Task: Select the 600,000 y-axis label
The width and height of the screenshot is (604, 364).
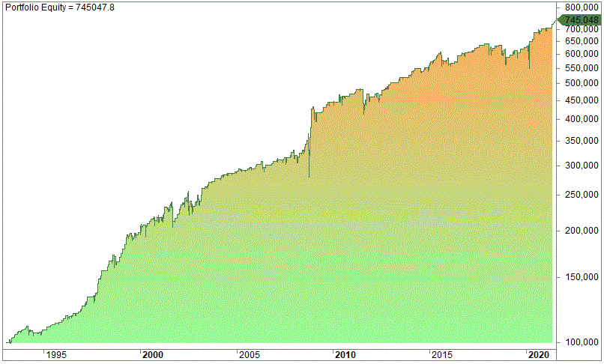Action: [582, 54]
